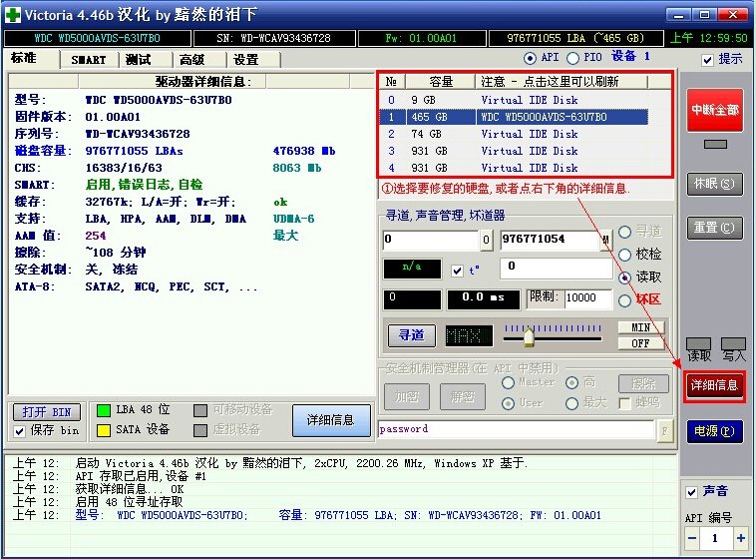Switch to the 高级 tab

point(199,60)
